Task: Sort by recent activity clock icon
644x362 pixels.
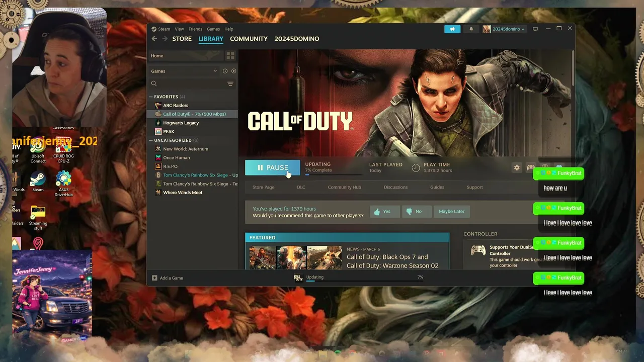Action: [225, 71]
